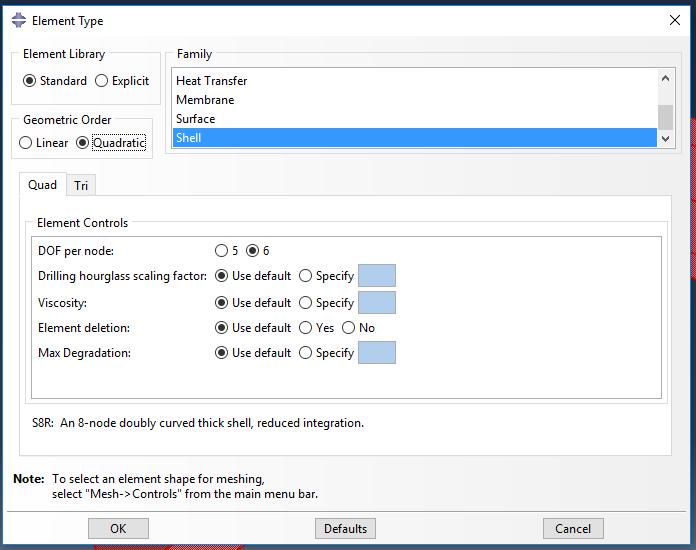
Task: Click the OK button
Action: [x=118, y=528]
